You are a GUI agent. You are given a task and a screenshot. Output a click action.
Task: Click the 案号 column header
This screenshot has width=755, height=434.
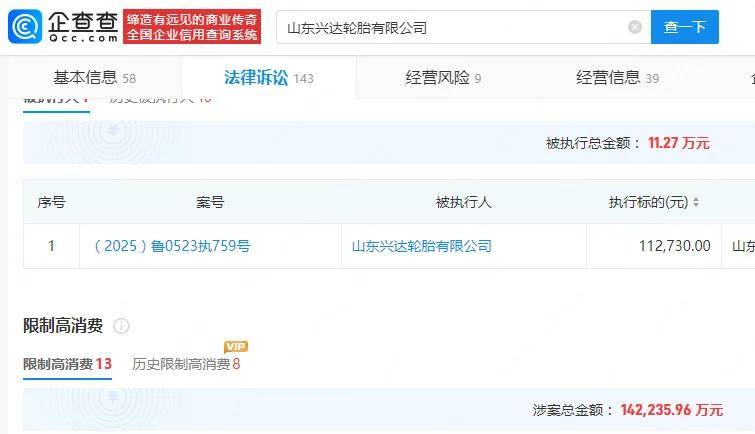point(210,202)
